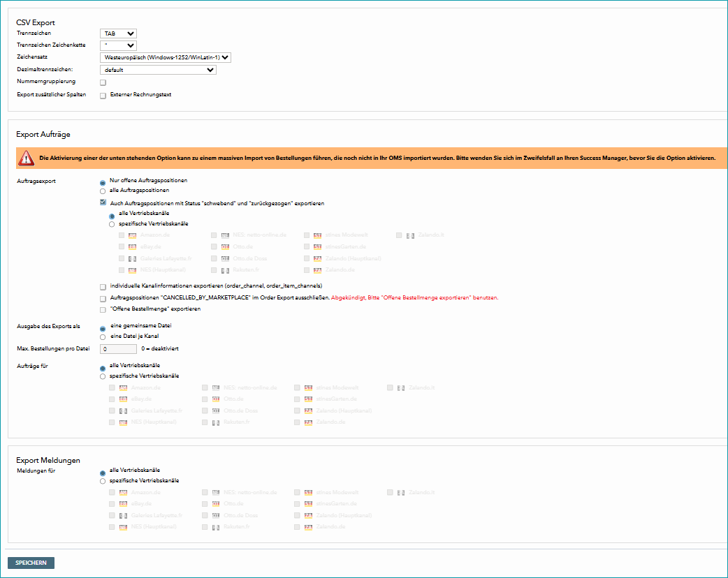728x578 pixels.
Task: Click NES (Hauptkanal) icon in Meldungen für section
Action: click(x=123, y=528)
